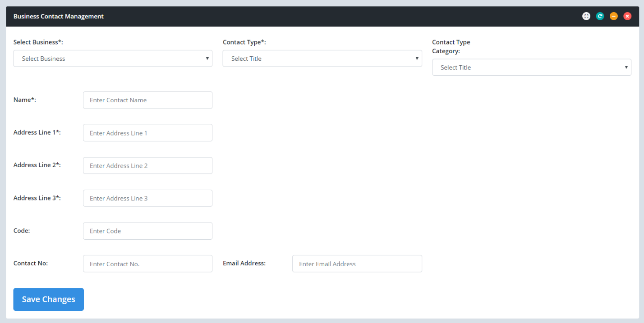Select the Enter Email Address field
This screenshot has width=644, height=323.
pyautogui.click(x=357, y=264)
